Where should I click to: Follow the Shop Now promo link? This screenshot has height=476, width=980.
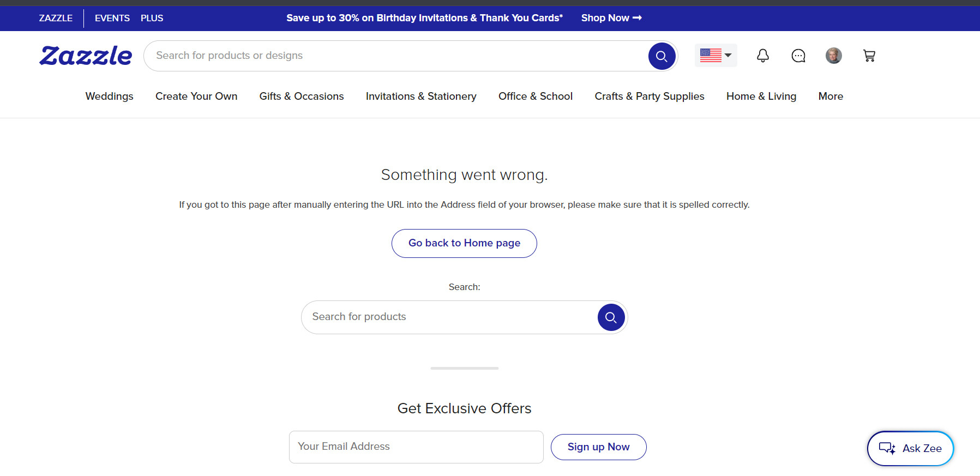[x=611, y=18]
